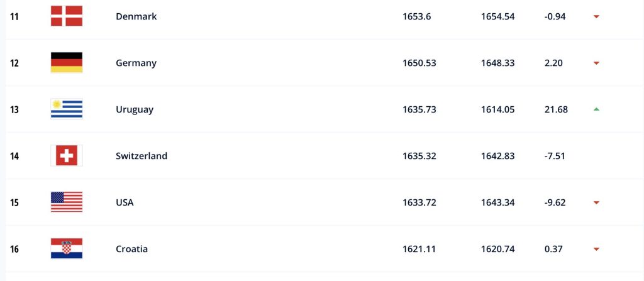Click the Switzerland flag icon
This screenshot has height=281, width=644.
(67, 156)
